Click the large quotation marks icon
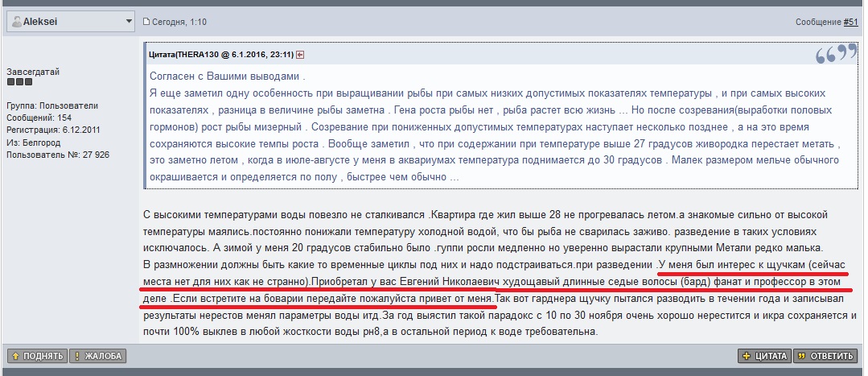This screenshot has height=376, width=868. [835, 55]
